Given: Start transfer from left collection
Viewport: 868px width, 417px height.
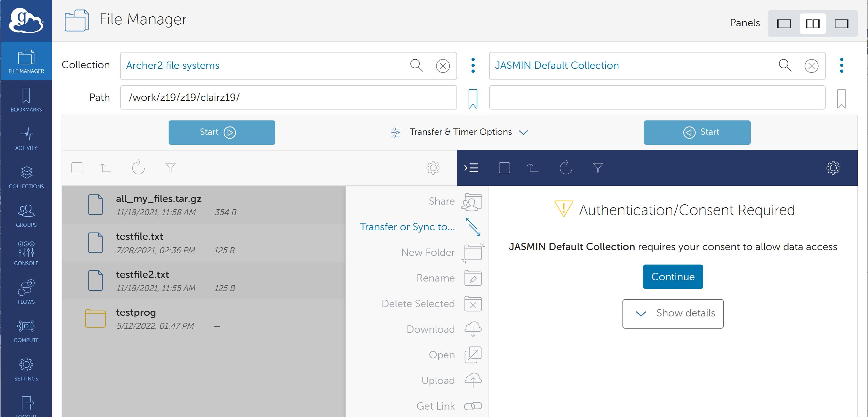Looking at the screenshot, I should 222,132.
